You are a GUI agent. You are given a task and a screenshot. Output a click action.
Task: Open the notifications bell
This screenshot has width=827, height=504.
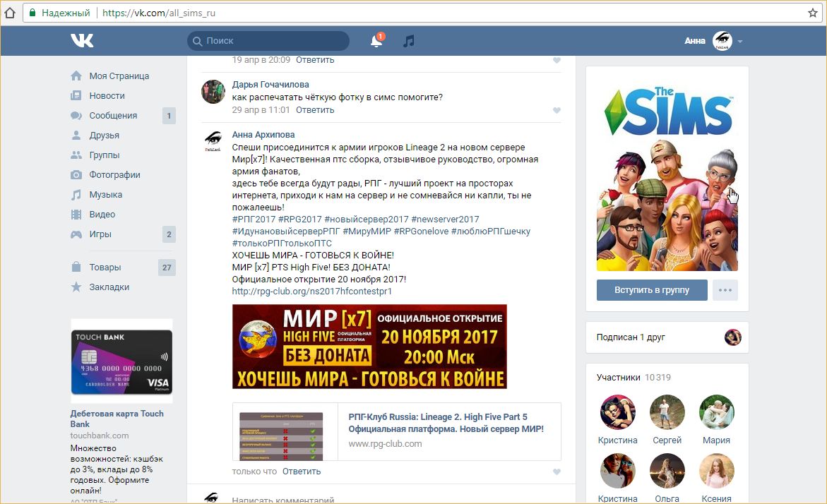376,41
